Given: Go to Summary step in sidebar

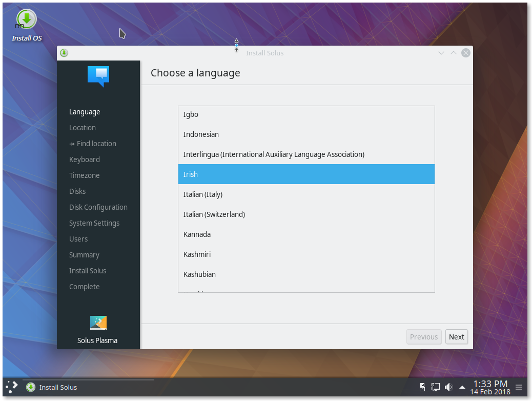Looking at the screenshot, I should pos(84,255).
